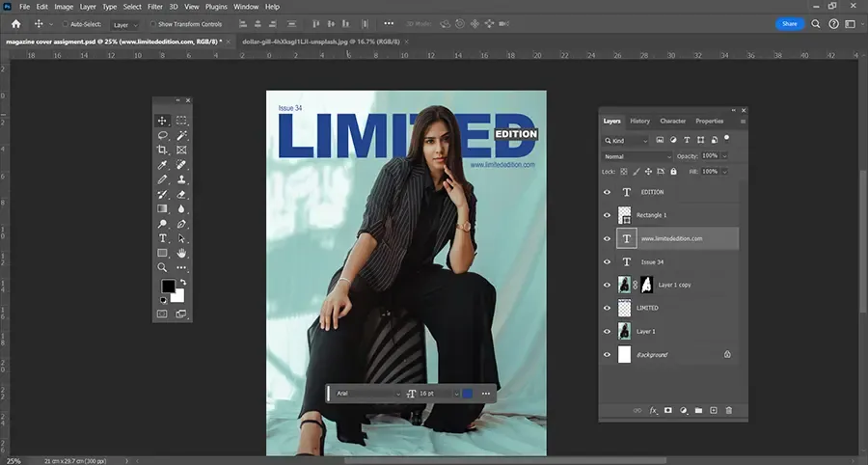Switch to dollar-gill unsplash.jpg document tab
Screen dimensions: 868x465
pyautogui.click(x=321, y=41)
